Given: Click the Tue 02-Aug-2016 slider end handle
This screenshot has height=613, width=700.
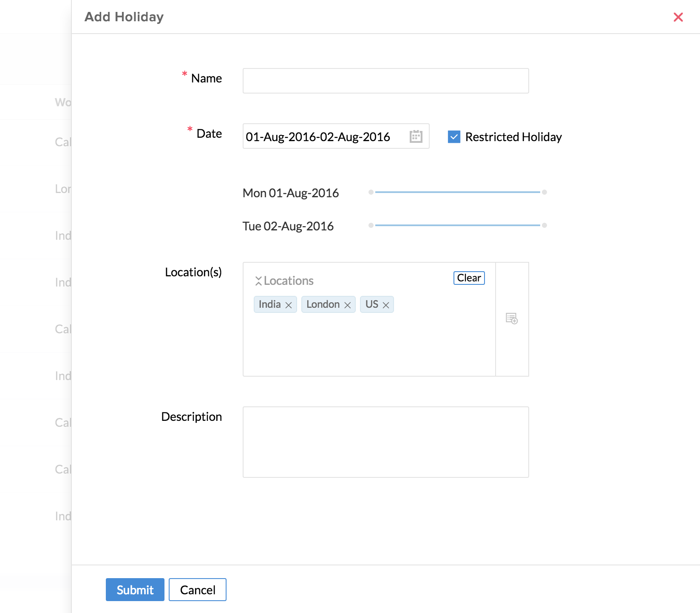Looking at the screenshot, I should click(x=544, y=225).
